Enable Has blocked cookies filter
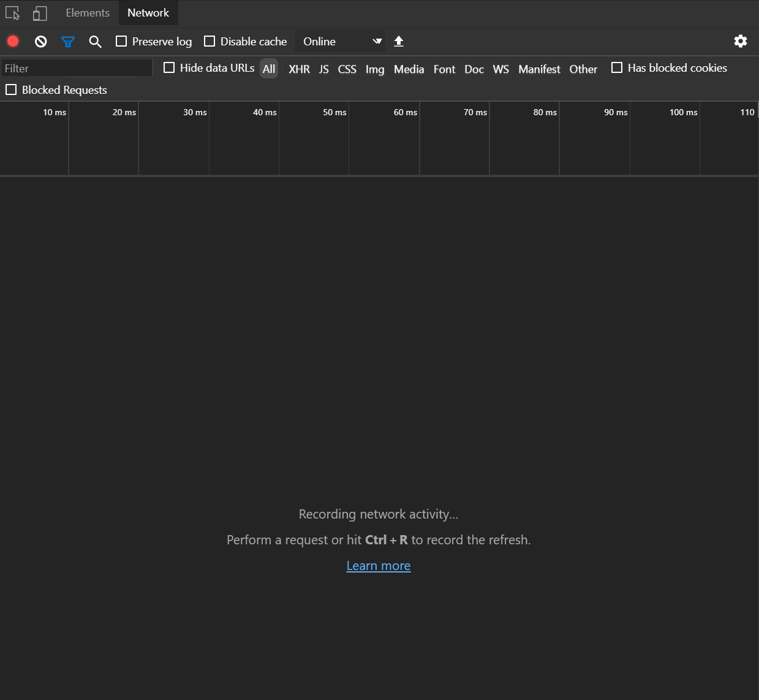The height and width of the screenshot is (700, 759). 617,67
